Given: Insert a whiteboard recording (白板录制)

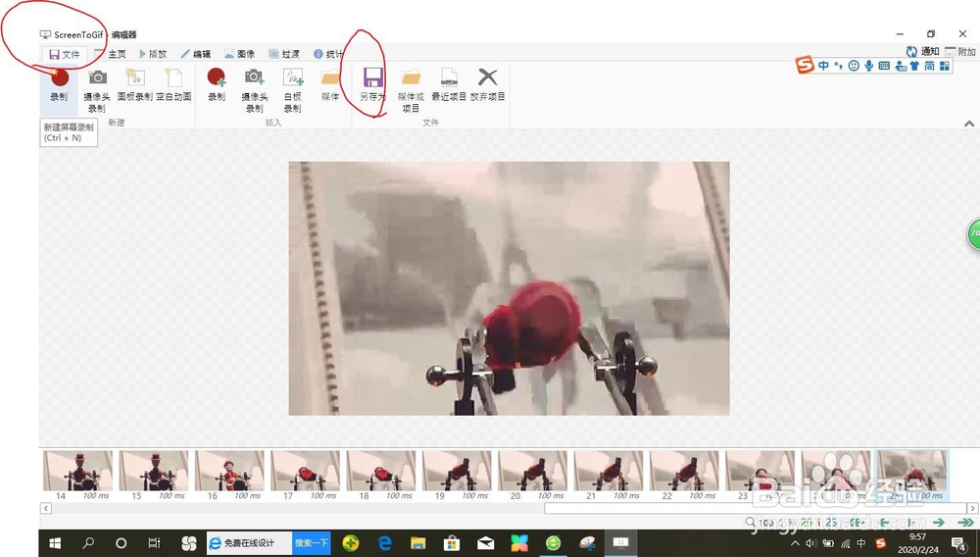Looking at the screenshot, I should click(x=292, y=90).
